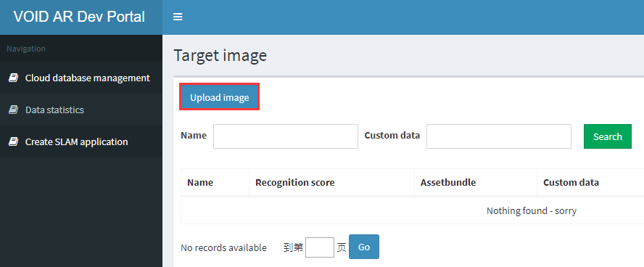Open Data statistics menu item

pos(81,110)
